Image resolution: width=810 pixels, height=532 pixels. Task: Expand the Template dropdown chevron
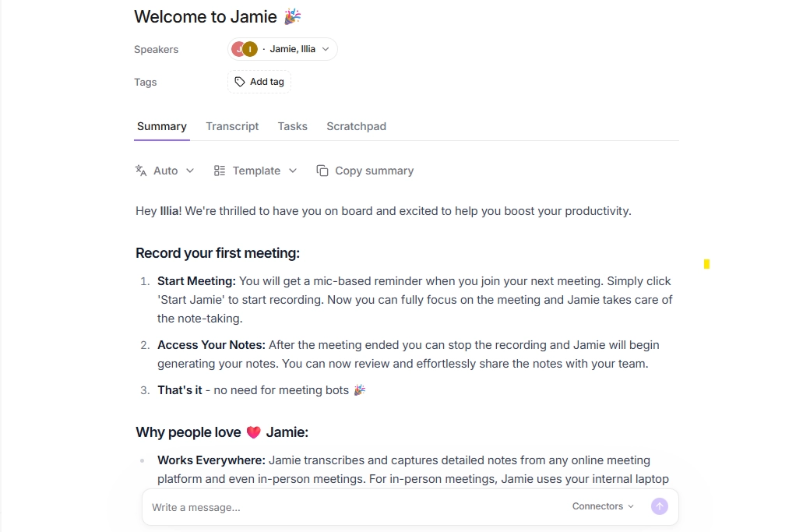(293, 171)
